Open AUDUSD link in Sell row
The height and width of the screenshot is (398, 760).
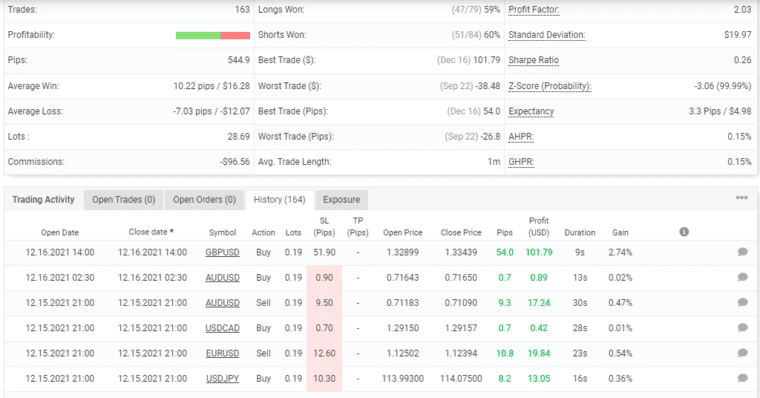(222, 302)
